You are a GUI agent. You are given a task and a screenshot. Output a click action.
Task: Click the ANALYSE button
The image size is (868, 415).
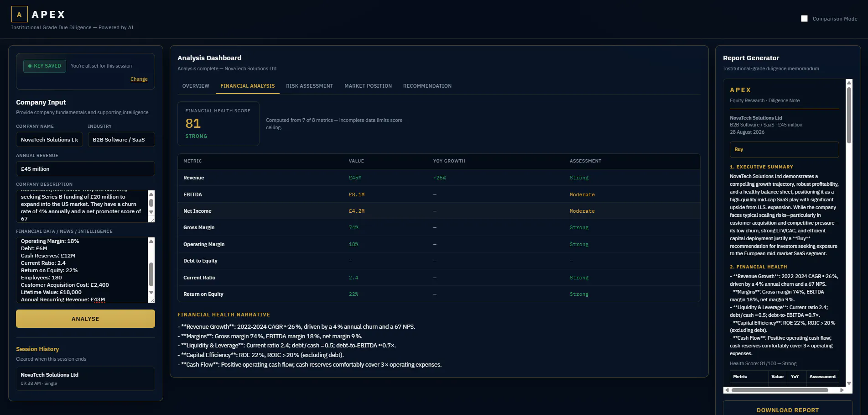(x=85, y=319)
